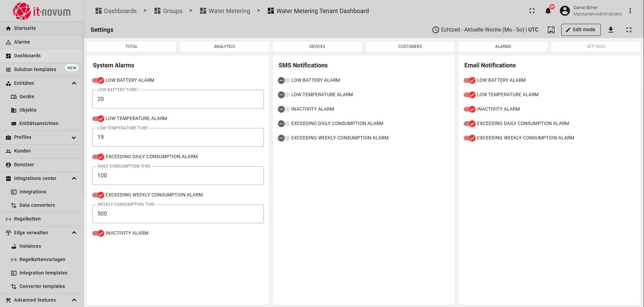This screenshot has width=644, height=307.
Task: Click the download dashboard icon
Action: [611, 30]
